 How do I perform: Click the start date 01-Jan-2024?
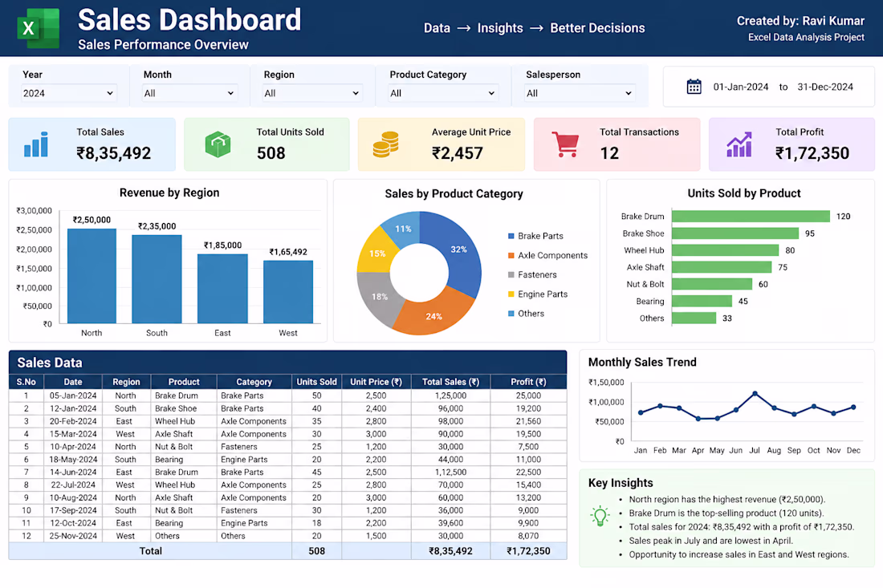click(741, 87)
